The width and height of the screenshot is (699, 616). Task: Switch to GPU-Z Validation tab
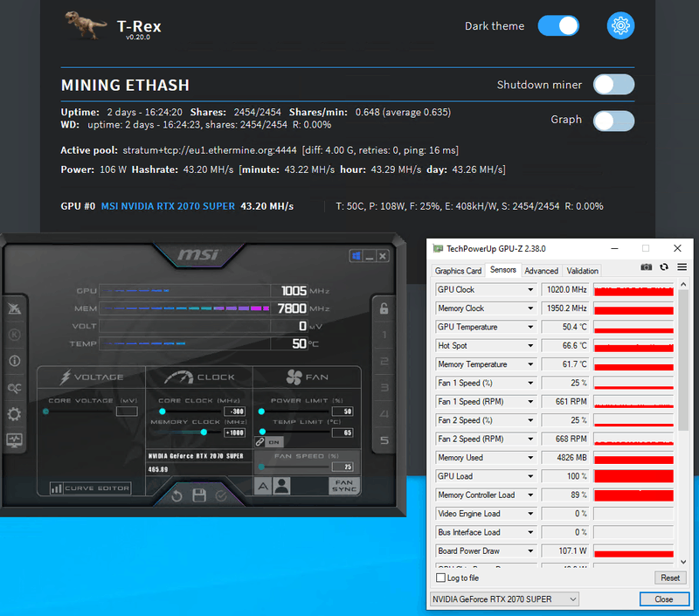[x=582, y=271]
